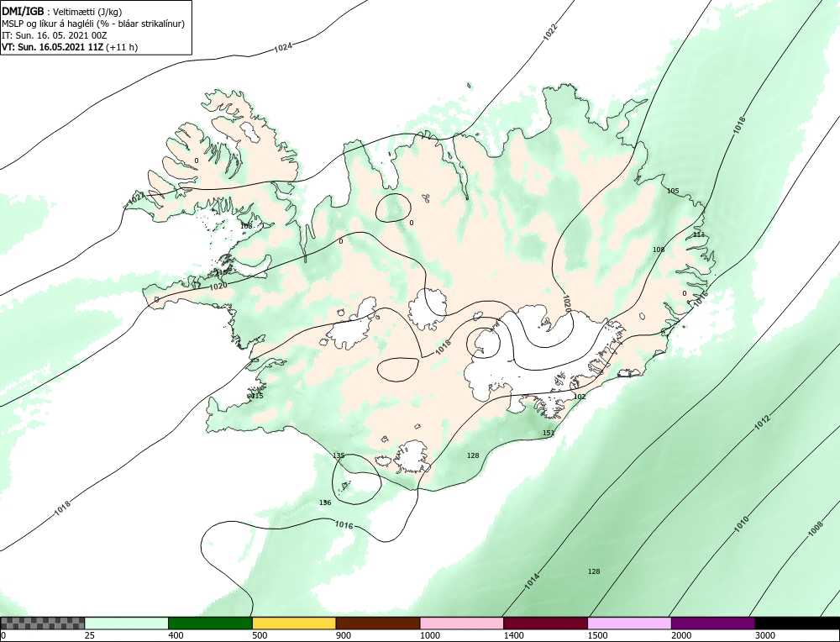Click the 1008 isobar label
The width and height of the screenshot is (840, 642).
[815, 529]
